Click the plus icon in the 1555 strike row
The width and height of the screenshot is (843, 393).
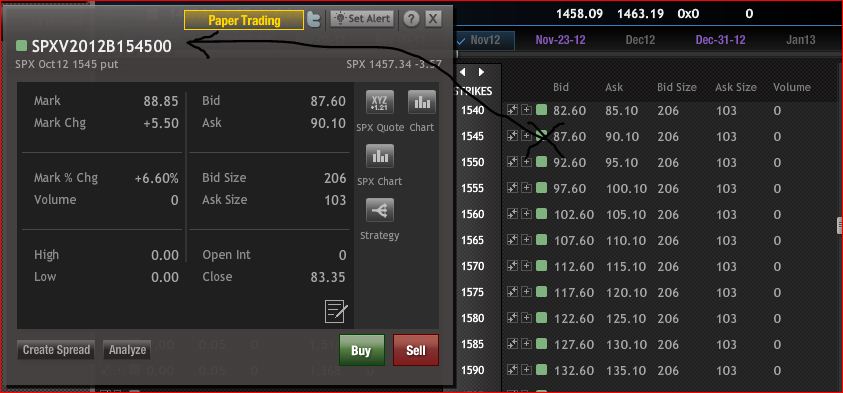[526, 188]
